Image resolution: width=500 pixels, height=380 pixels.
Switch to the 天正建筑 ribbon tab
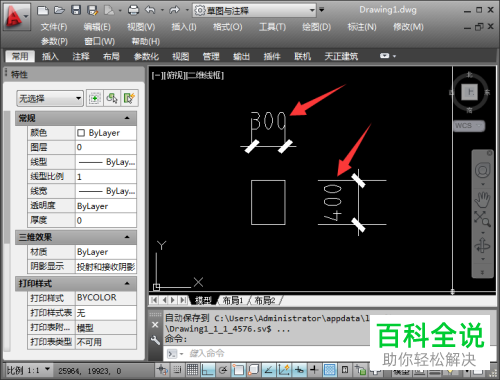[341, 56]
